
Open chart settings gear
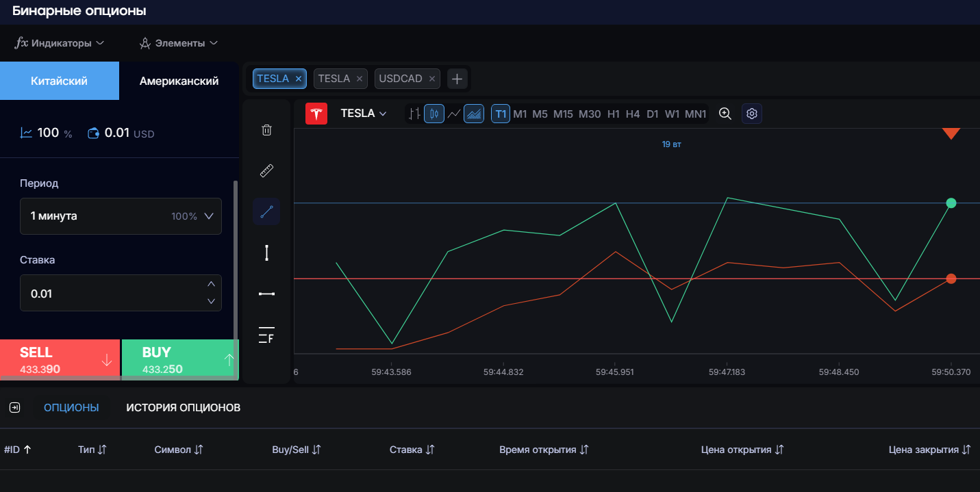[x=752, y=114]
